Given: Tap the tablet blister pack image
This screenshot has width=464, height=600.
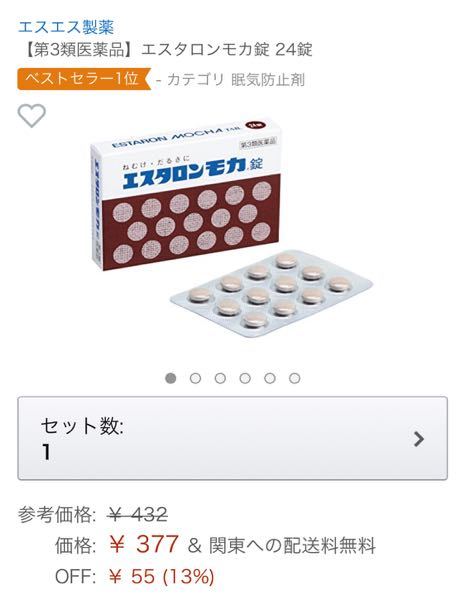Looking at the screenshot, I should pos(271,294).
